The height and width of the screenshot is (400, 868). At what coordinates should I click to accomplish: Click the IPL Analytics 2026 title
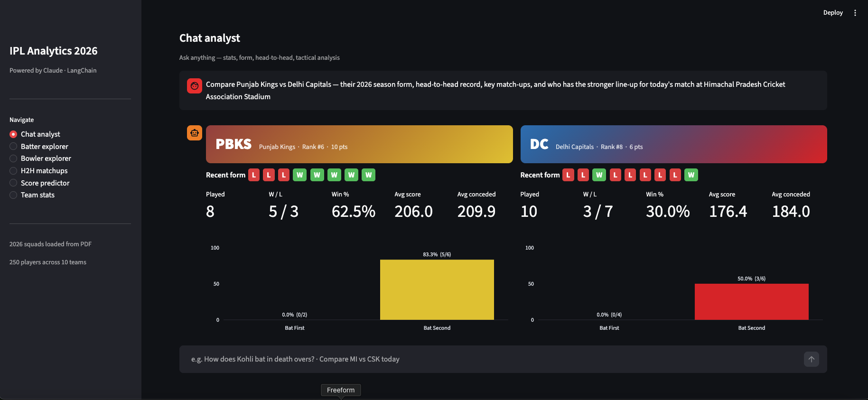coord(54,51)
